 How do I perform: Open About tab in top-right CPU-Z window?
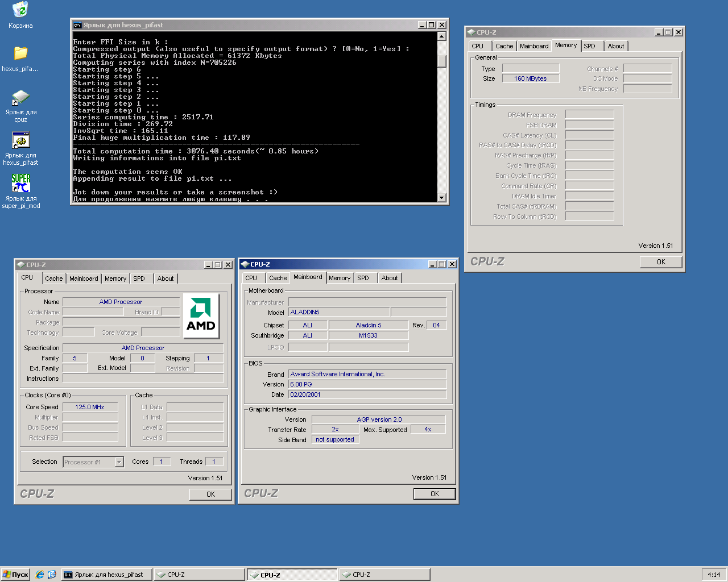(615, 47)
